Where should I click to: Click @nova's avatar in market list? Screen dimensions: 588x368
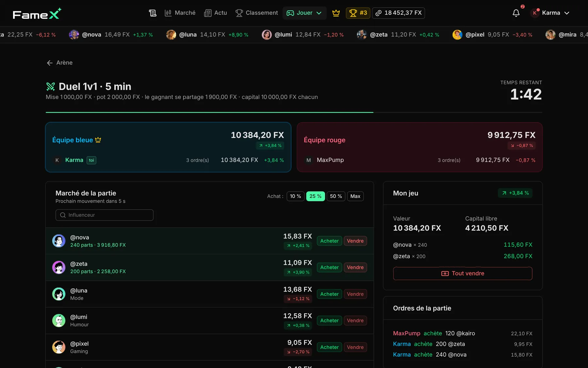click(x=59, y=241)
